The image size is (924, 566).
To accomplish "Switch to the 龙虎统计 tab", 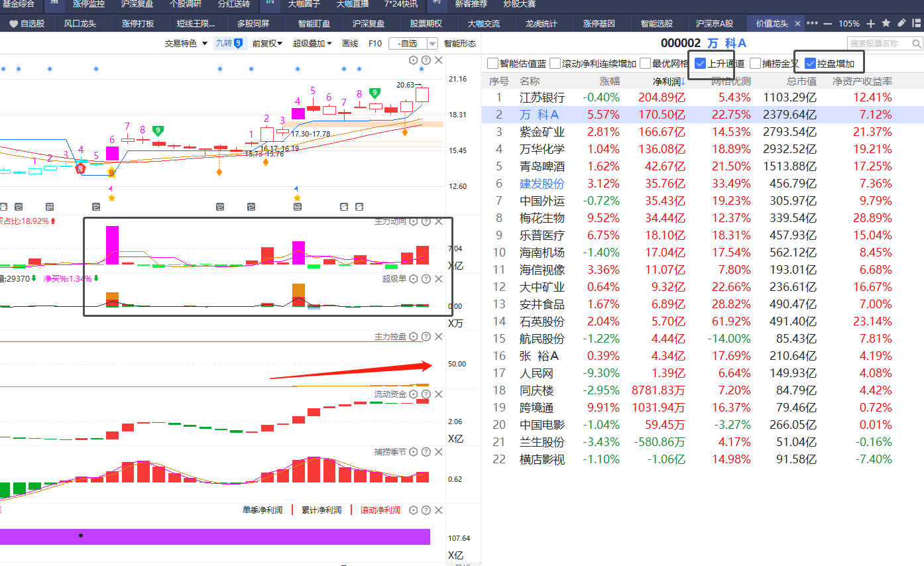I will (542, 23).
